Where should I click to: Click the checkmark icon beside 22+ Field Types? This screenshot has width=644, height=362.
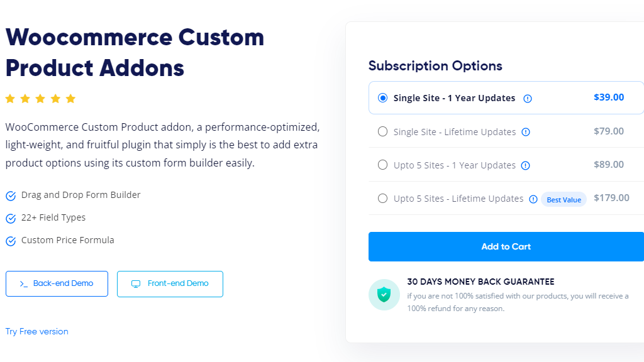point(11,218)
